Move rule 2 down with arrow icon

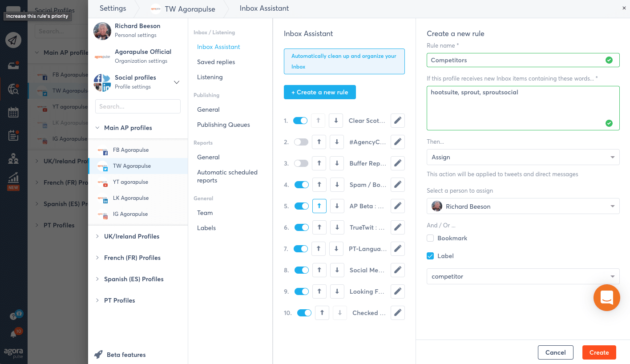pyautogui.click(x=337, y=142)
